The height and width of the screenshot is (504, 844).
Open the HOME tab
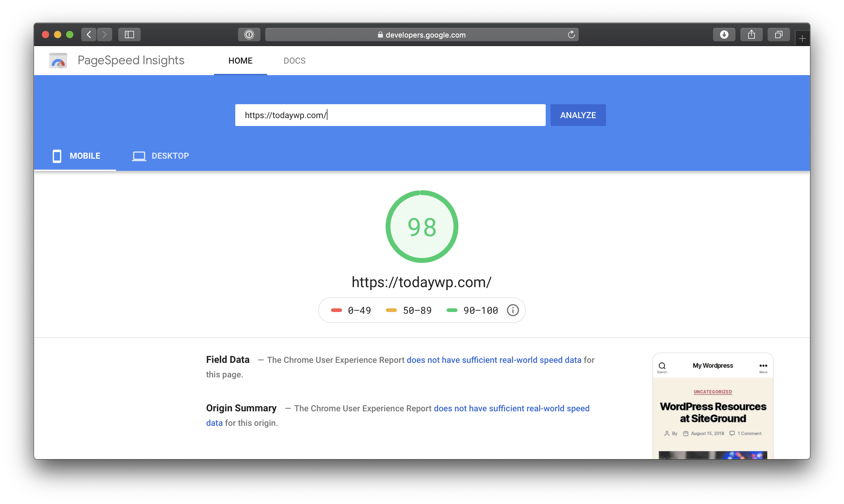coord(240,61)
